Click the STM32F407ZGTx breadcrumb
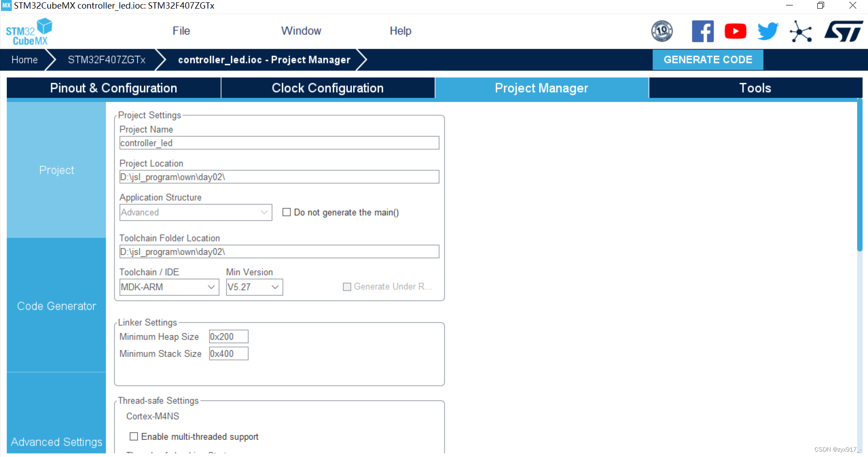 tap(107, 60)
